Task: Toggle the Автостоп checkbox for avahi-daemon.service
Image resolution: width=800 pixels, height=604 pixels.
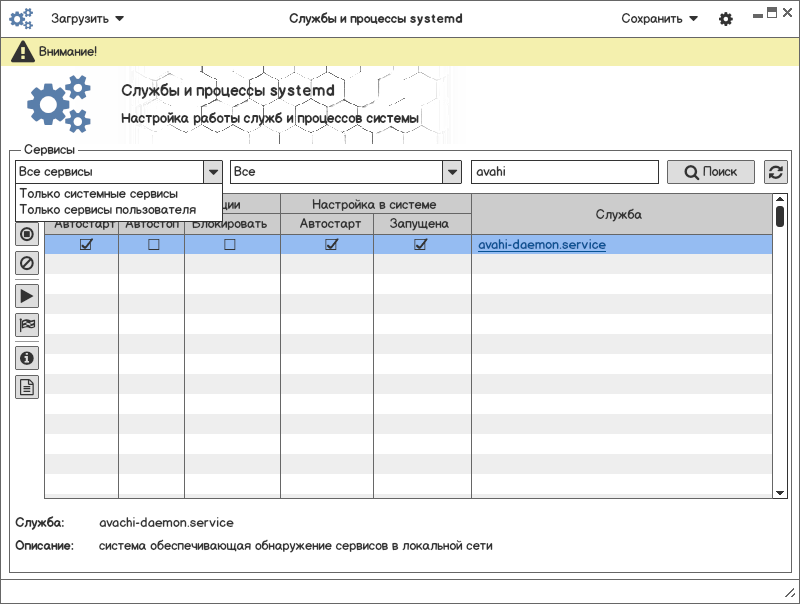Action: click(153, 245)
